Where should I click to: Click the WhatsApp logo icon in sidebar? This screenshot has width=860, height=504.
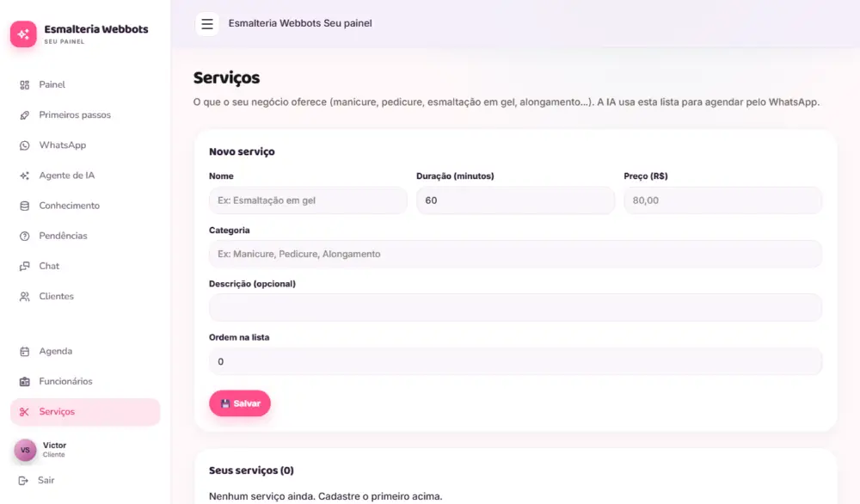(25, 145)
